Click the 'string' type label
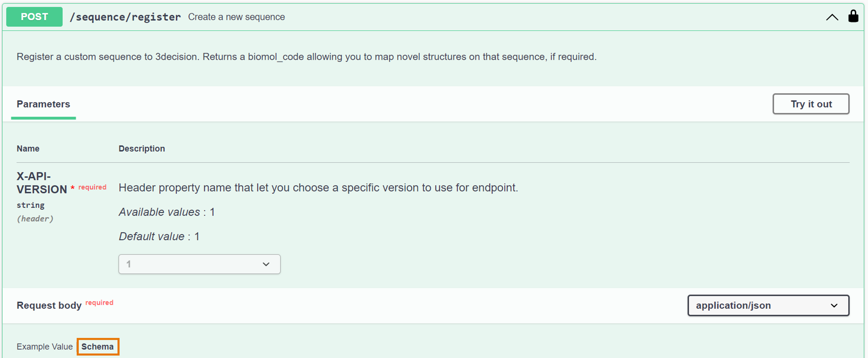 [31, 205]
